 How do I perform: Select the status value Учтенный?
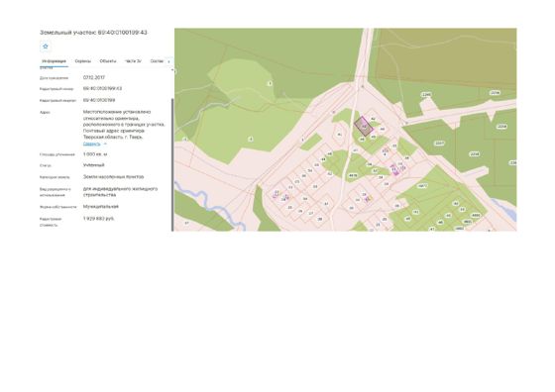[93, 165]
